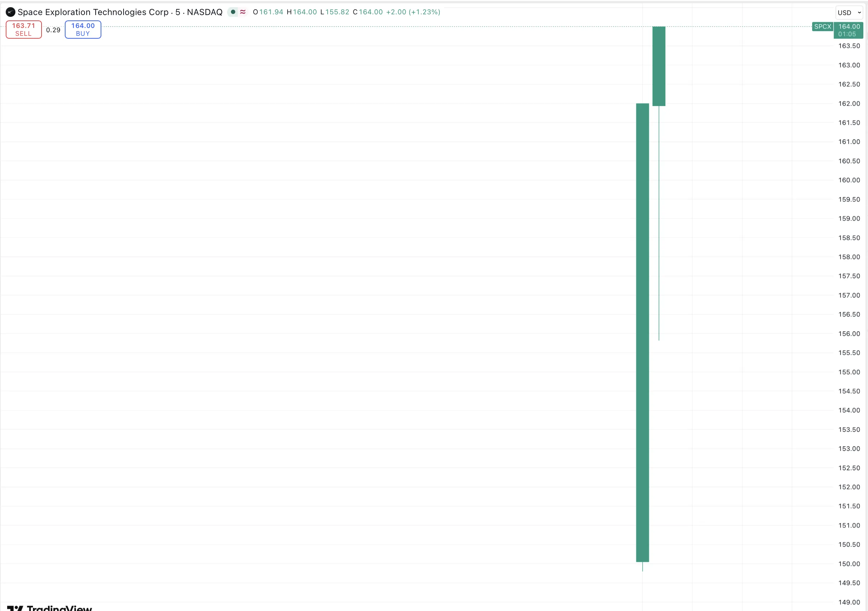The width and height of the screenshot is (868, 611).
Task: Click the 149.50 price axis label
Action: click(849, 583)
